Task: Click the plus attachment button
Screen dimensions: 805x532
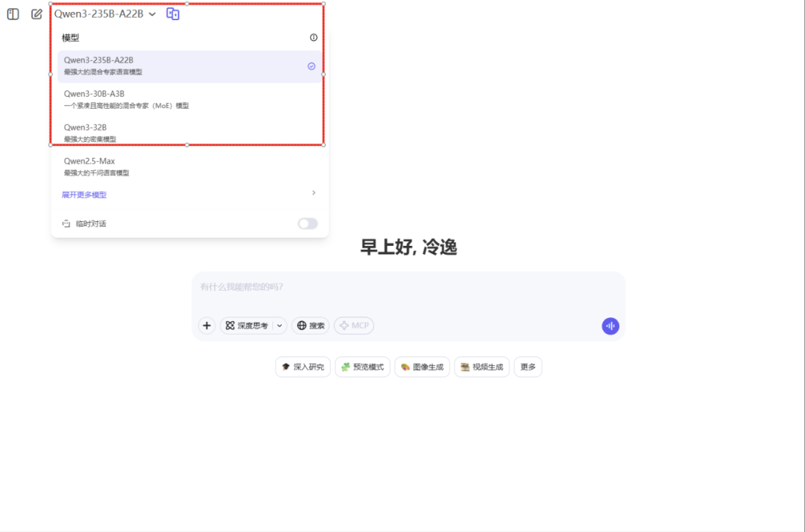Action: pos(207,326)
